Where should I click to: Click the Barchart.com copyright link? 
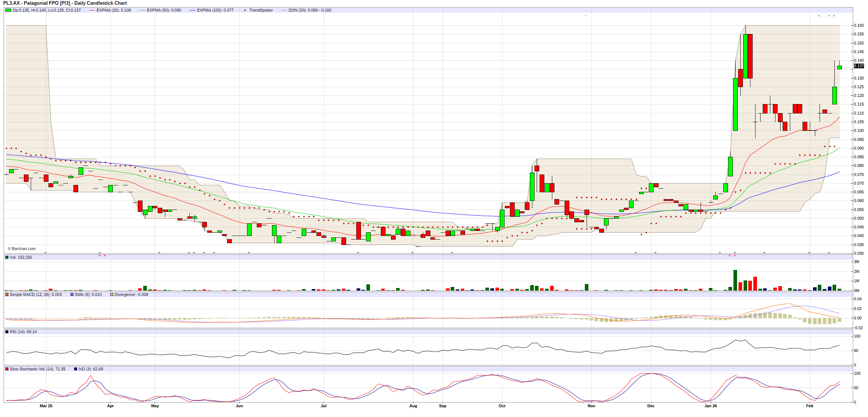click(x=22, y=249)
